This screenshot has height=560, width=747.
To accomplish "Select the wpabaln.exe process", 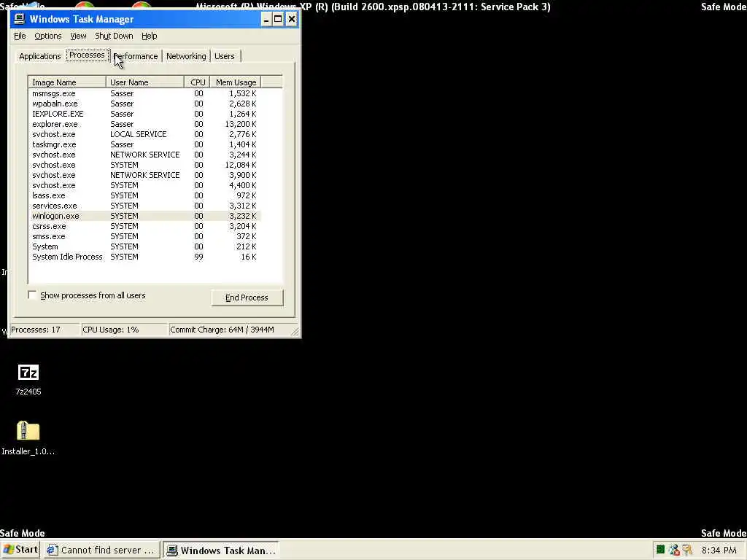I will 144,104.
